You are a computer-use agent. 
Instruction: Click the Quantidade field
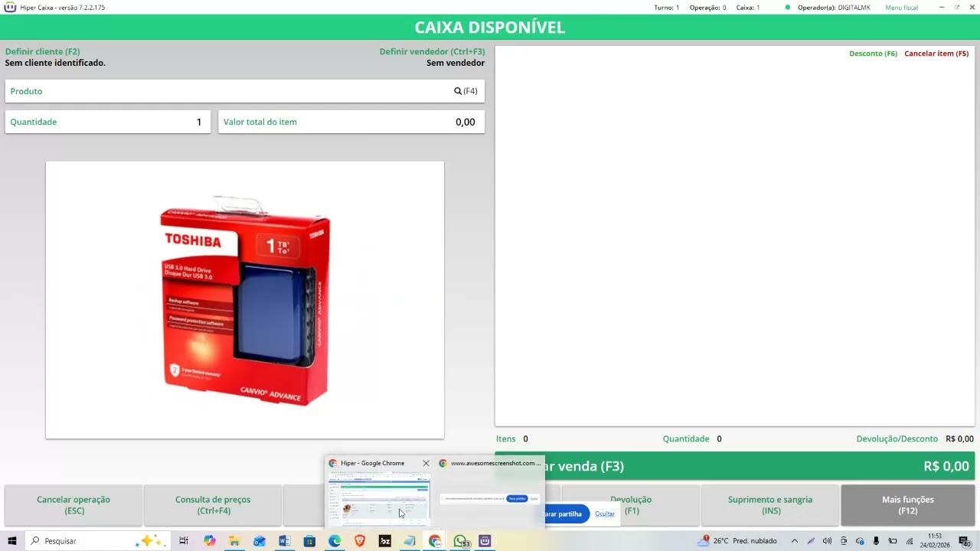coord(108,122)
